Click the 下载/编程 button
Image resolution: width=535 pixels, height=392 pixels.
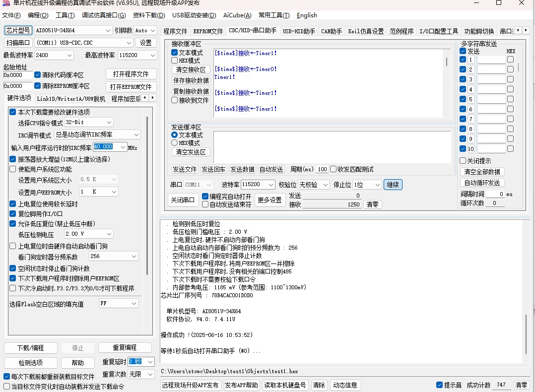(x=31, y=348)
